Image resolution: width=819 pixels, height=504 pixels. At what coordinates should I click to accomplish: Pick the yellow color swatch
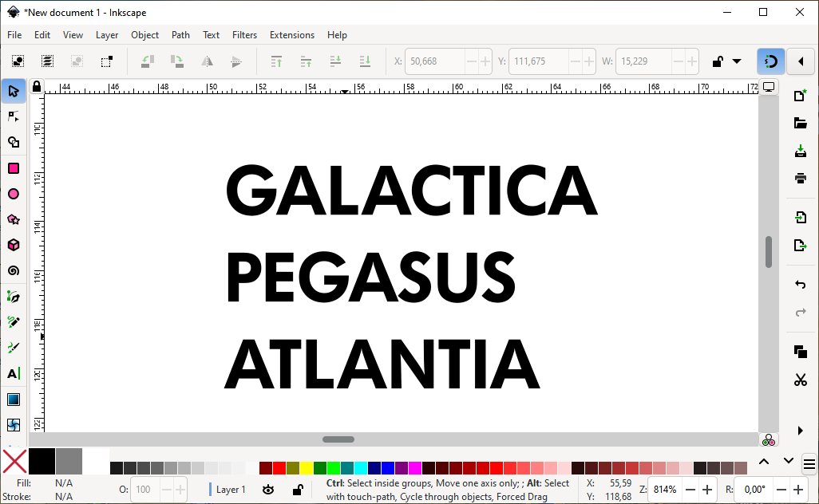[306, 468]
